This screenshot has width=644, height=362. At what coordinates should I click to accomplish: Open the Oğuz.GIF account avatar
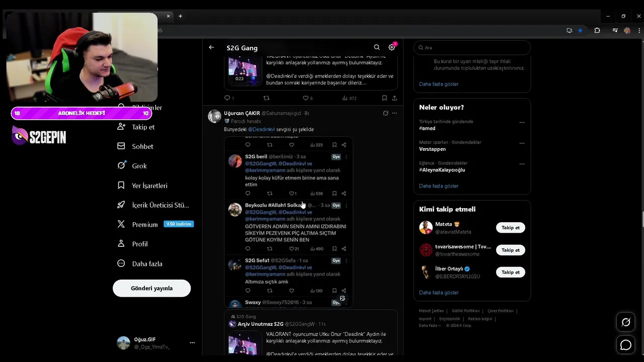123,343
